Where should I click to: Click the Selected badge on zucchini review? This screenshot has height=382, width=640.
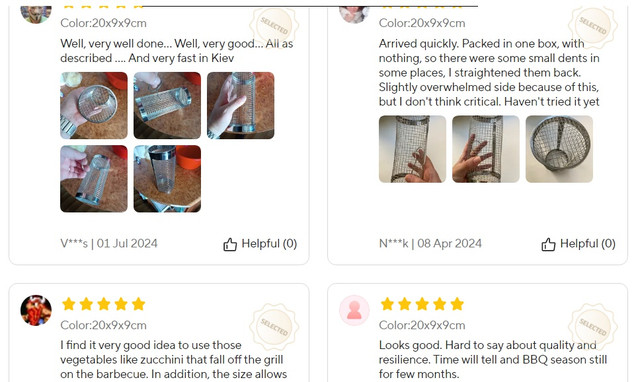click(x=274, y=326)
